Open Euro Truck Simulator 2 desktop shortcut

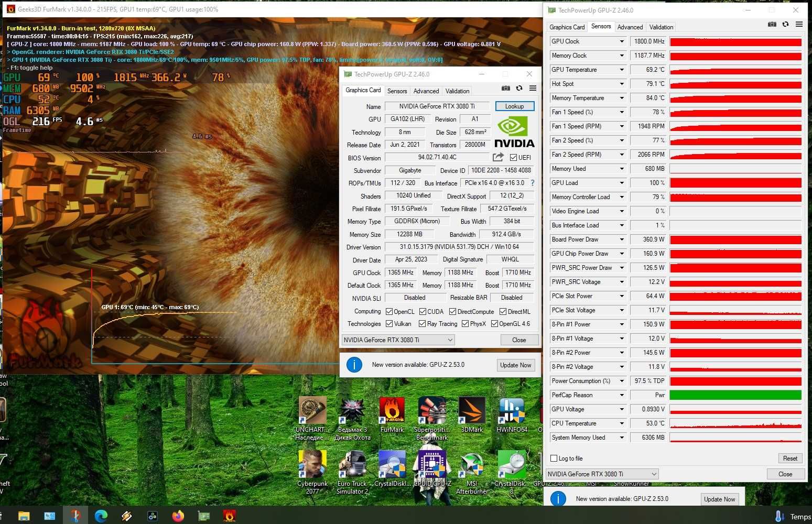pos(352,472)
